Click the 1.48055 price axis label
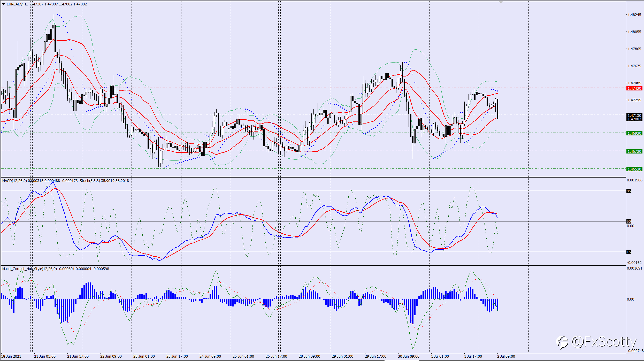The width and height of the screenshot is (644, 361). 634,32
